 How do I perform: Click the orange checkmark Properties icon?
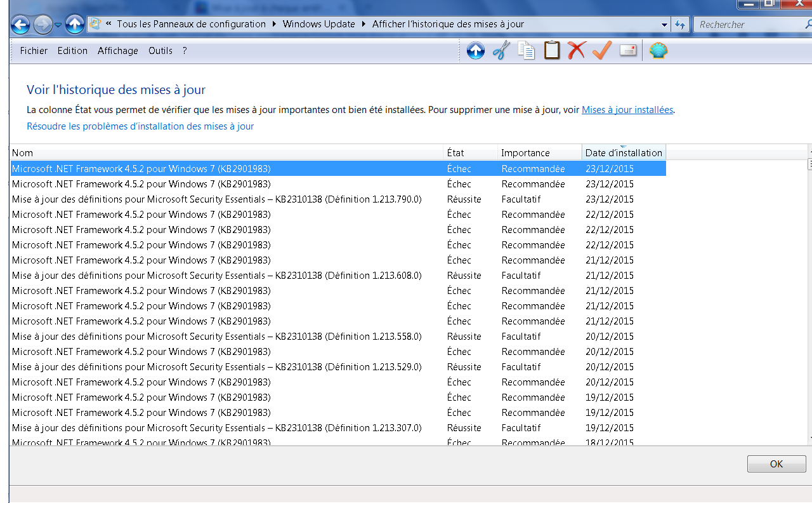pyautogui.click(x=602, y=50)
